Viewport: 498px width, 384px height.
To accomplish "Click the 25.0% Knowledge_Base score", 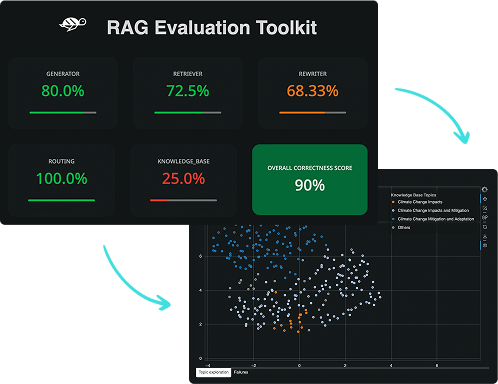I will pyautogui.click(x=183, y=179).
